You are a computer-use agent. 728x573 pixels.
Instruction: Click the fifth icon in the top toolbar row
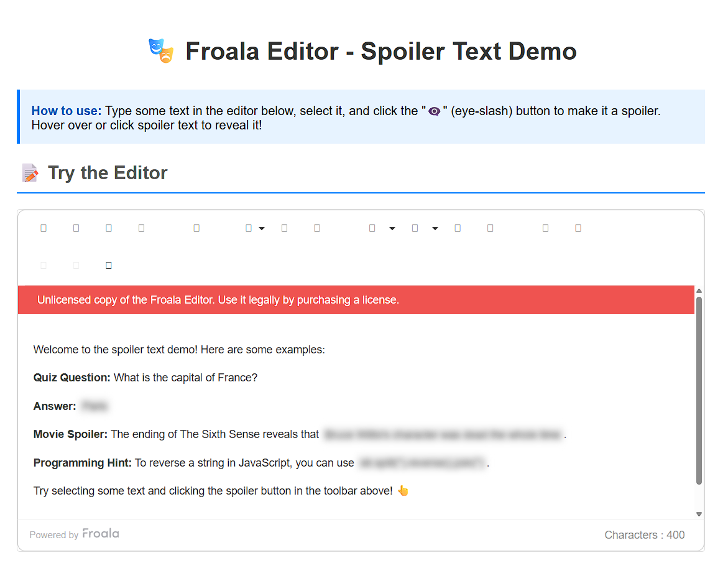196,228
